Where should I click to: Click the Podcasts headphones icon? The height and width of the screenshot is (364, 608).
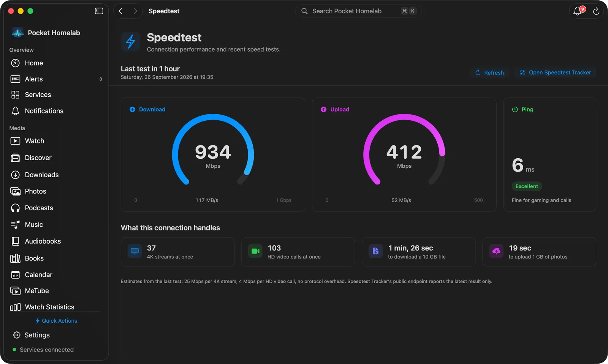tap(15, 208)
